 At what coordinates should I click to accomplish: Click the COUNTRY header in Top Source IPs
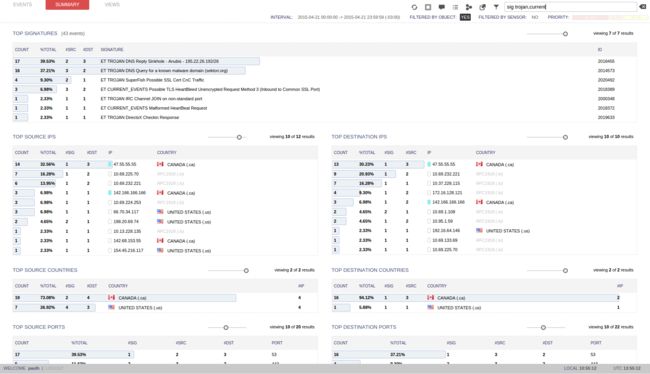167,153
